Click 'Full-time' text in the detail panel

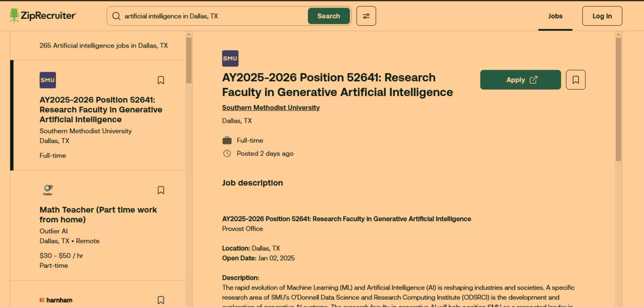point(250,140)
